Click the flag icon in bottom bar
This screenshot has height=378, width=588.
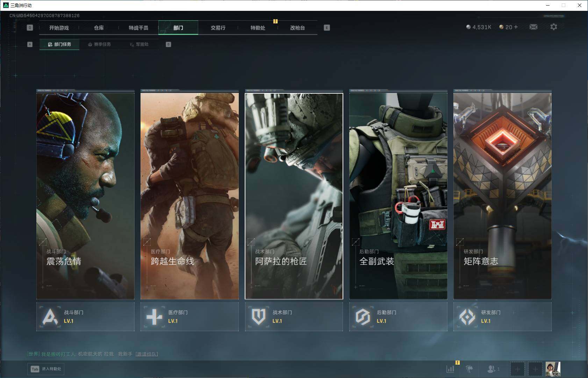pyautogui.click(x=469, y=369)
